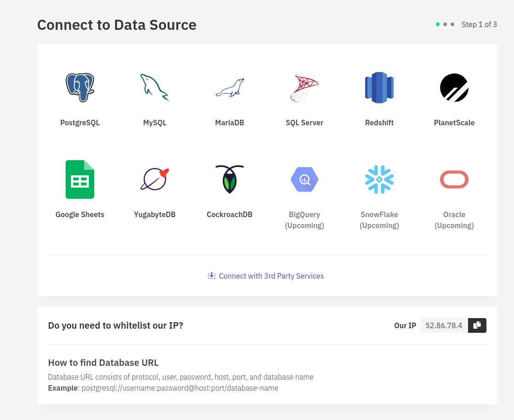514x420 pixels.
Task: Click the second step progress dot
Action: [x=445, y=24]
